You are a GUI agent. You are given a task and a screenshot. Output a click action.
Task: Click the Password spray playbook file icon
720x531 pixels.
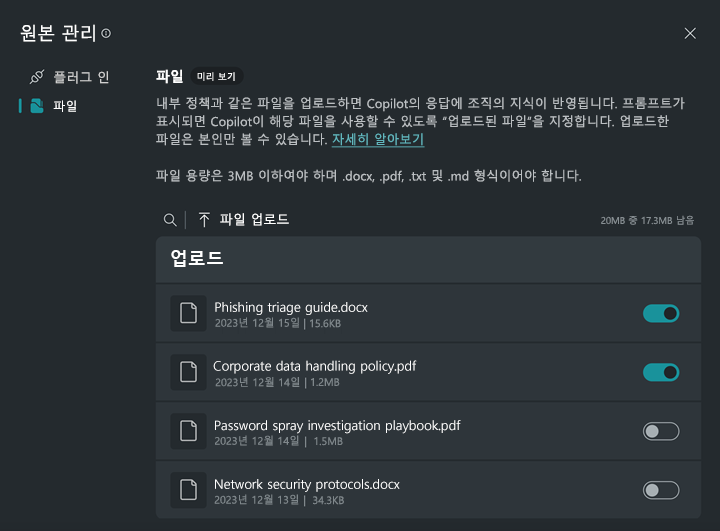(x=188, y=432)
